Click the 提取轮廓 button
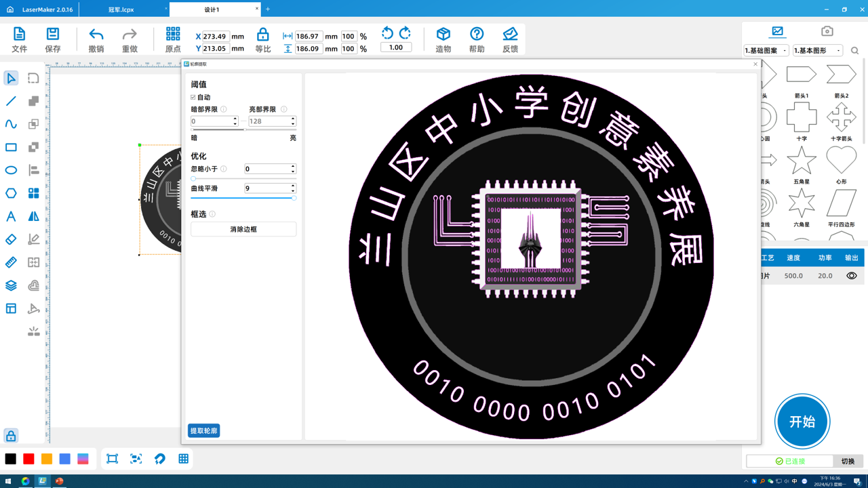 point(203,431)
